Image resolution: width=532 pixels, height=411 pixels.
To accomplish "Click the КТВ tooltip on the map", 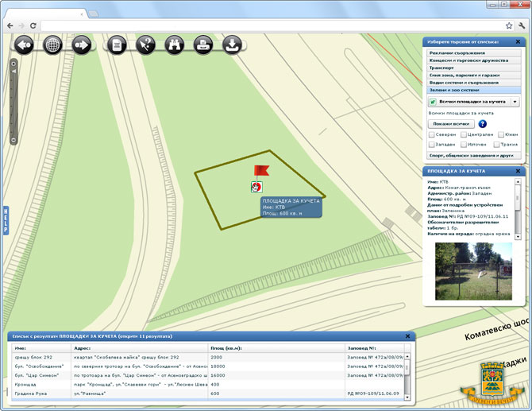I will [291, 207].
